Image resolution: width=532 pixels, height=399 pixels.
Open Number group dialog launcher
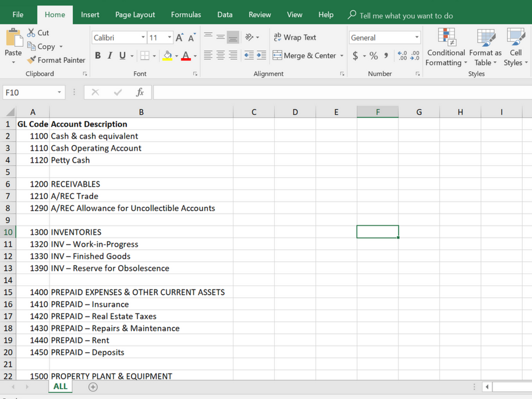coord(418,74)
